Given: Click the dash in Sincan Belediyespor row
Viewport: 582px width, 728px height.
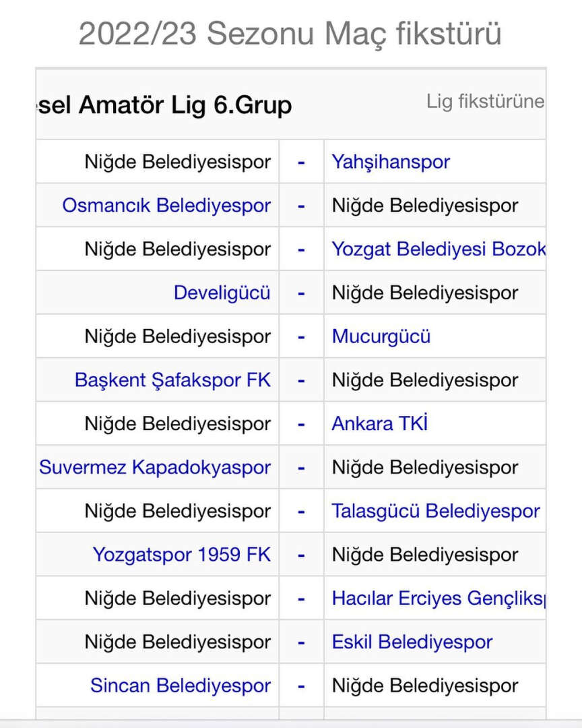Looking at the screenshot, I should 301,686.
